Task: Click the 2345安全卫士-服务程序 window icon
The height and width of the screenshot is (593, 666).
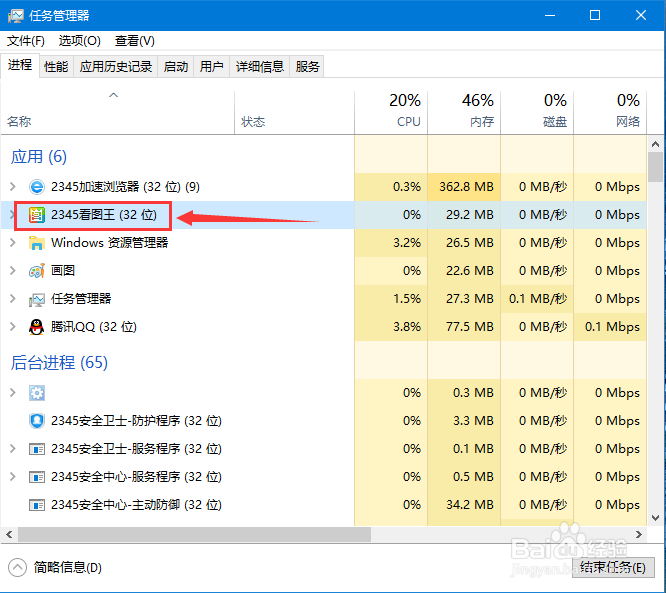Action: (x=37, y=449)
